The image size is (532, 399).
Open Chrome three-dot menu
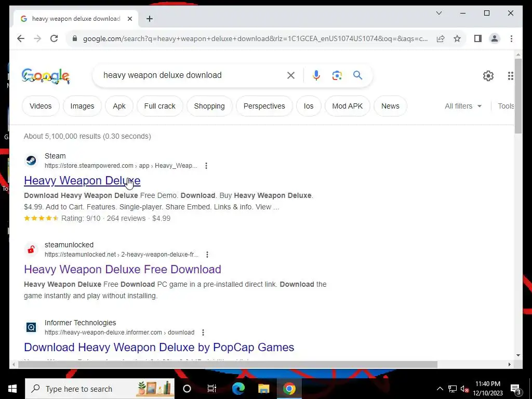click(x=511, y=38)
